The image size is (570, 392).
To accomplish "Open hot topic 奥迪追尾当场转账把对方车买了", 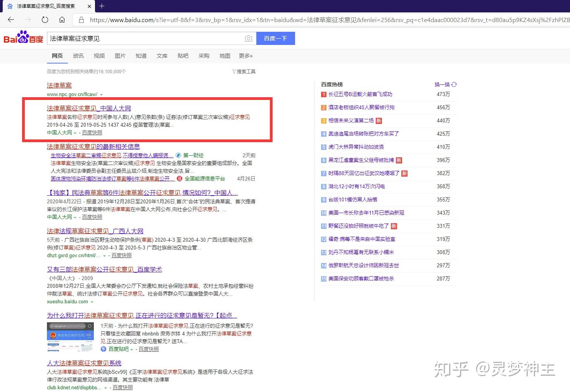I will tap(364, 134).
